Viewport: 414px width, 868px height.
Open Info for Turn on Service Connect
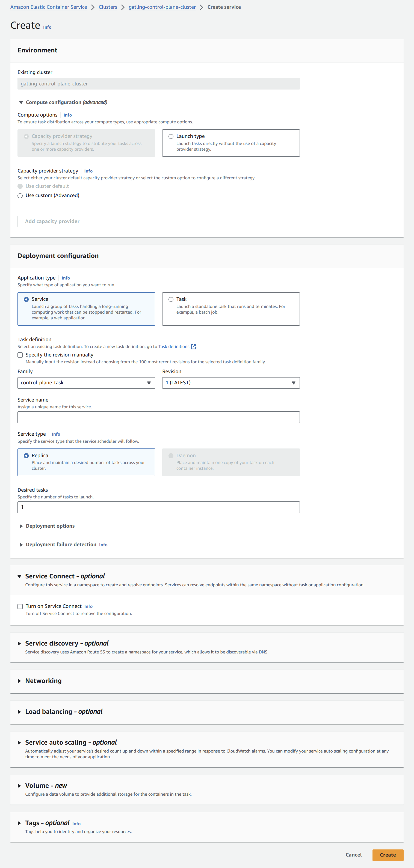88,606
